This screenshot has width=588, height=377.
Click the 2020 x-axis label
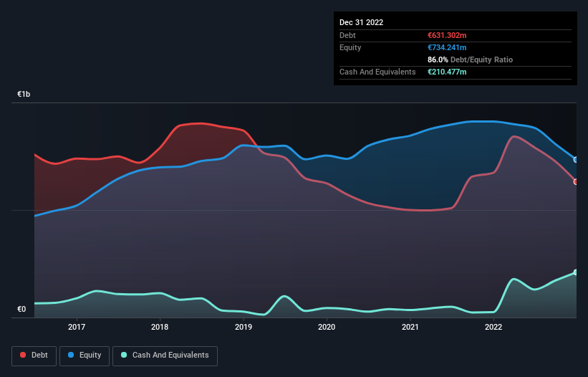point(327,327)
